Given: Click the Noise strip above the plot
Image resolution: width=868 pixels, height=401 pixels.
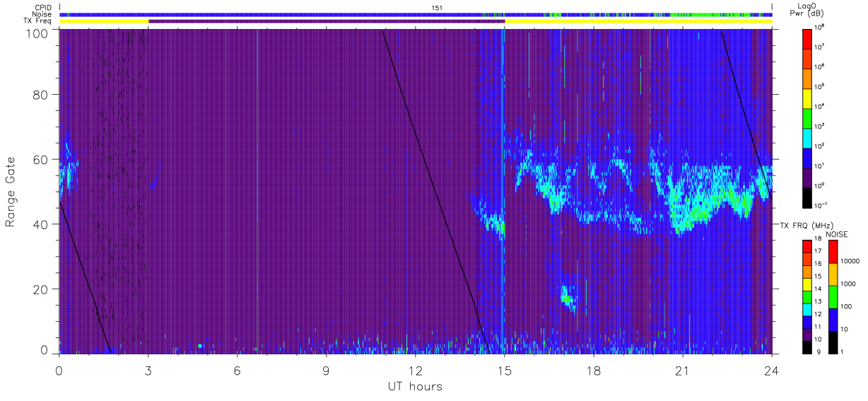Looking at the screenshot, I should [416, 14].
